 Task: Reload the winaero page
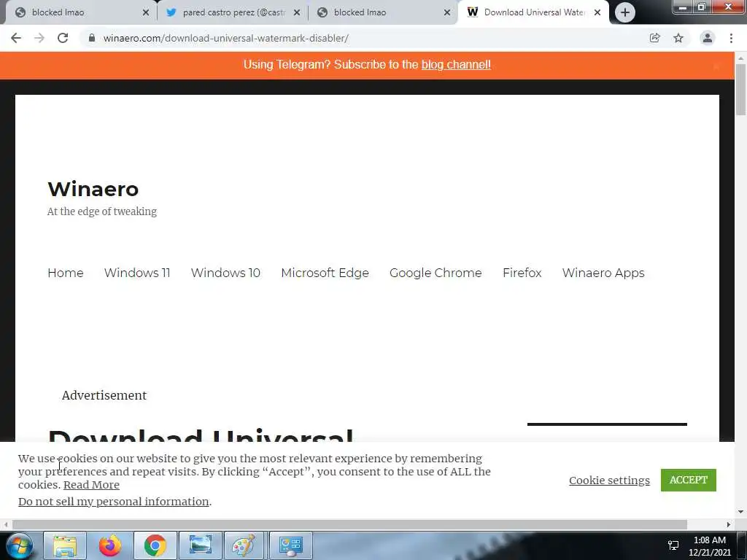click(x=63, y=38)
